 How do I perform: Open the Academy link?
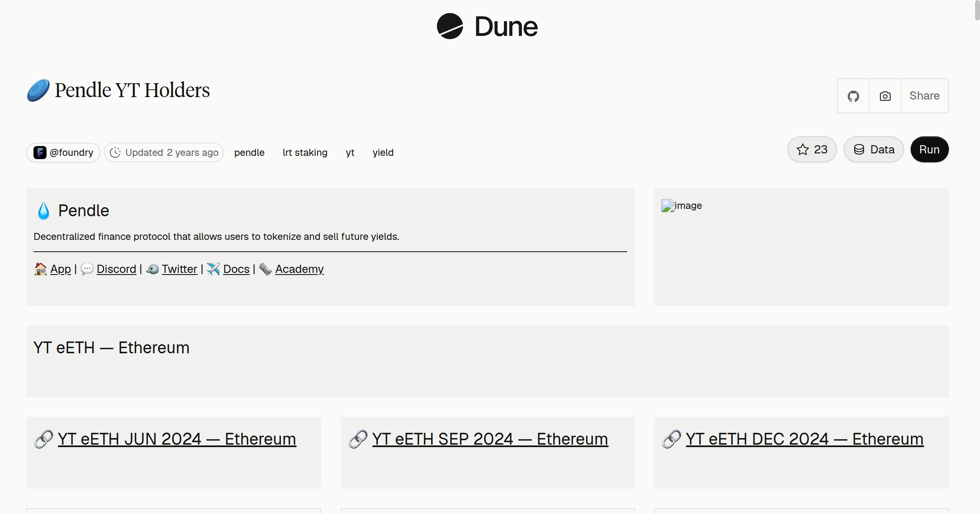(x=299, y=269)
